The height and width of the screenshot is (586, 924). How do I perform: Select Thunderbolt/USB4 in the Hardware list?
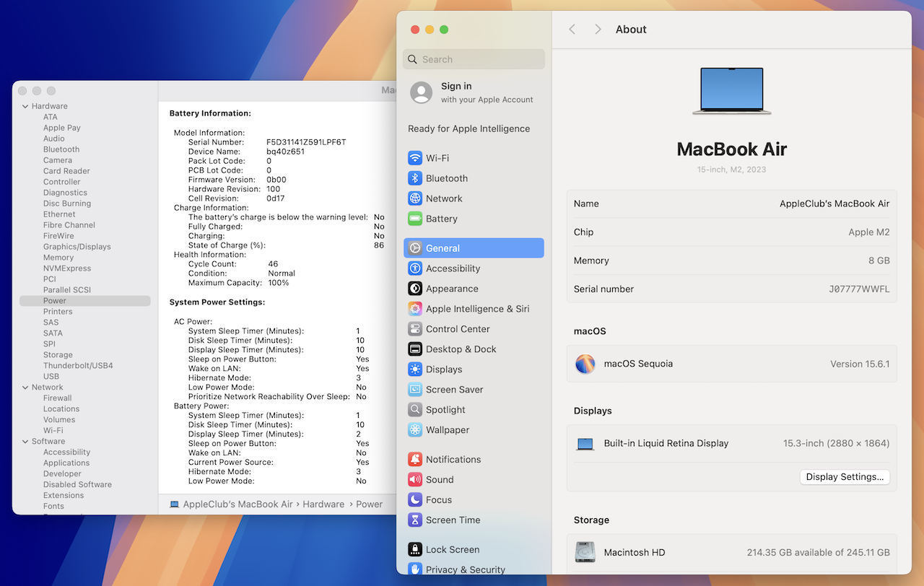[x=78, y=366]
